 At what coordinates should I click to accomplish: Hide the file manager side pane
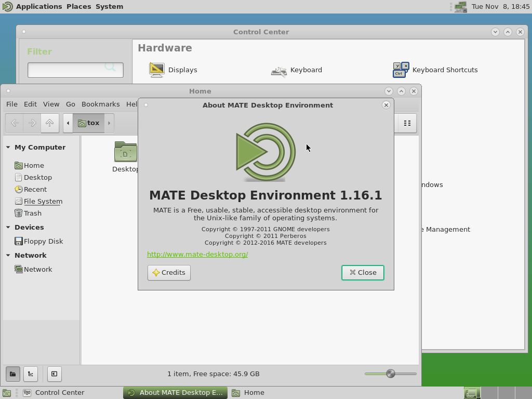pos(54,374)
